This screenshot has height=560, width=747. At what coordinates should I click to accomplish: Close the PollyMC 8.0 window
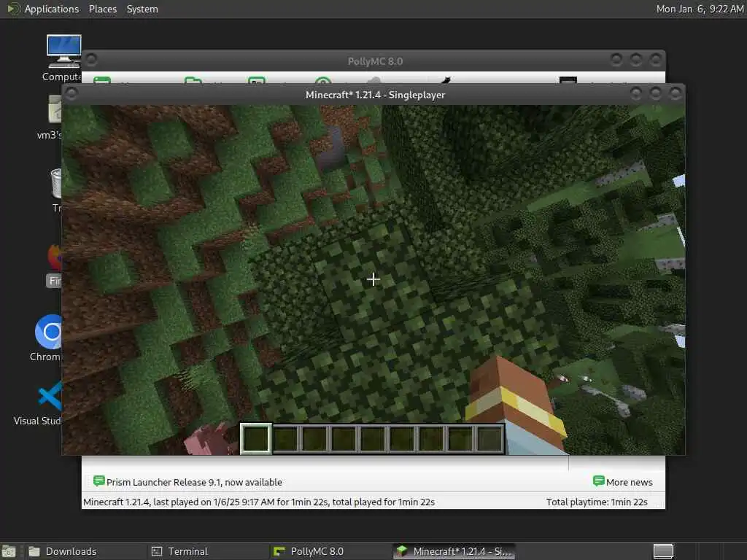(x=656, y=60)
